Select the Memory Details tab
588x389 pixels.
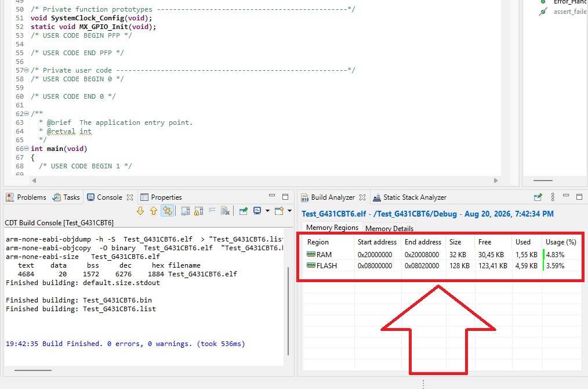(x=389, y=228)
